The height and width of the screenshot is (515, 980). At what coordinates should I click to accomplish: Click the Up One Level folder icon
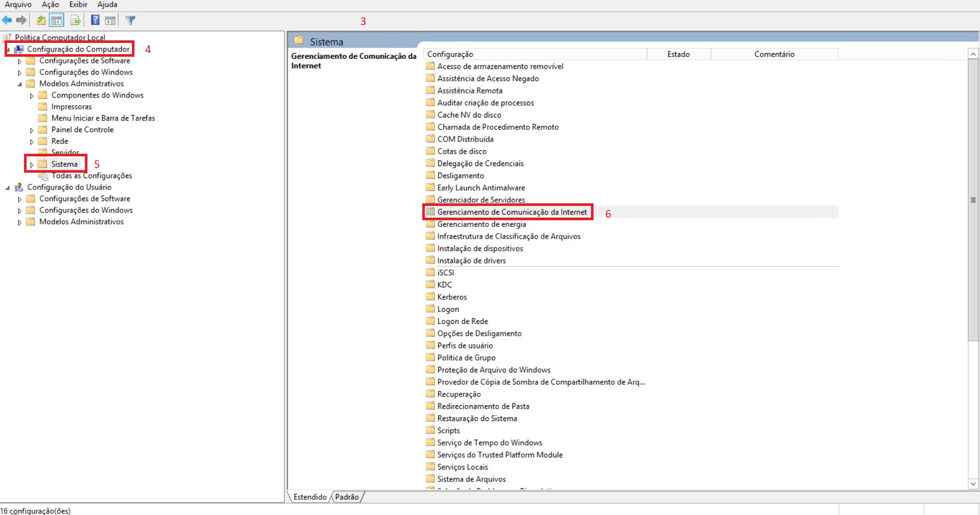tap(41, 20)
